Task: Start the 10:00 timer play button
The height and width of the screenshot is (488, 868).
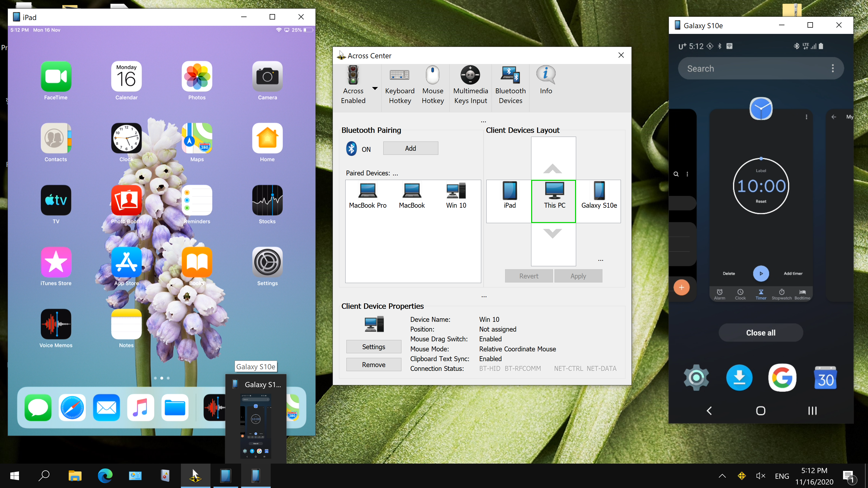Action: coord(761,274)
